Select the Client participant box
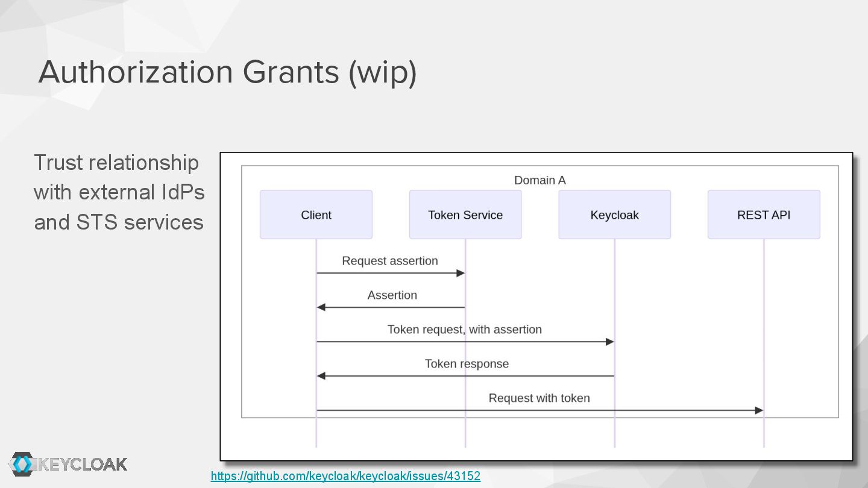 tap(316, 214)
